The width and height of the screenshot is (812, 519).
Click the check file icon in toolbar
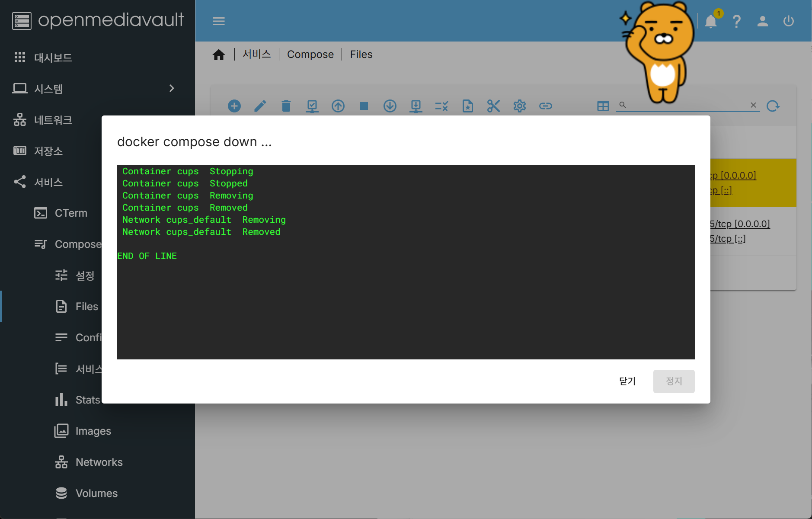312,106
